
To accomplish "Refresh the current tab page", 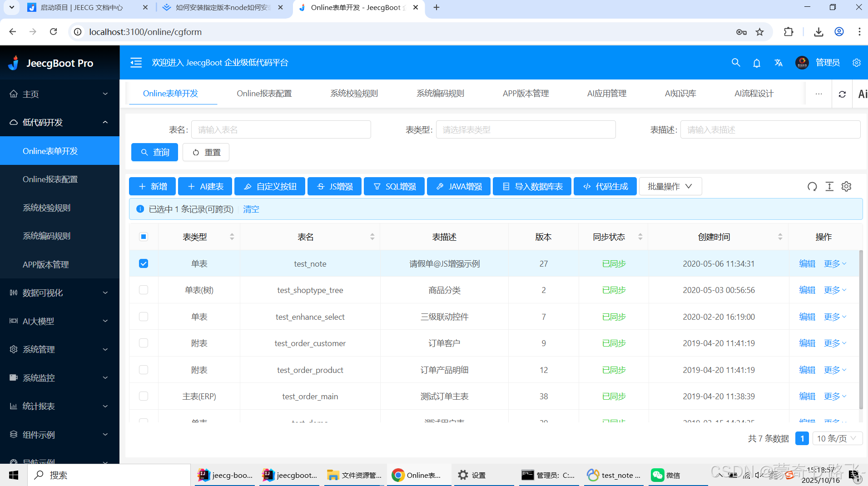I will pos(842,94).
